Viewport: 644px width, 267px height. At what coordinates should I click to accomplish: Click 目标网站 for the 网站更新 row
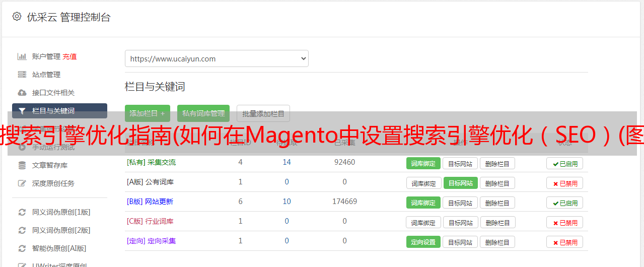pyautogui.click(x=461, y=203)
